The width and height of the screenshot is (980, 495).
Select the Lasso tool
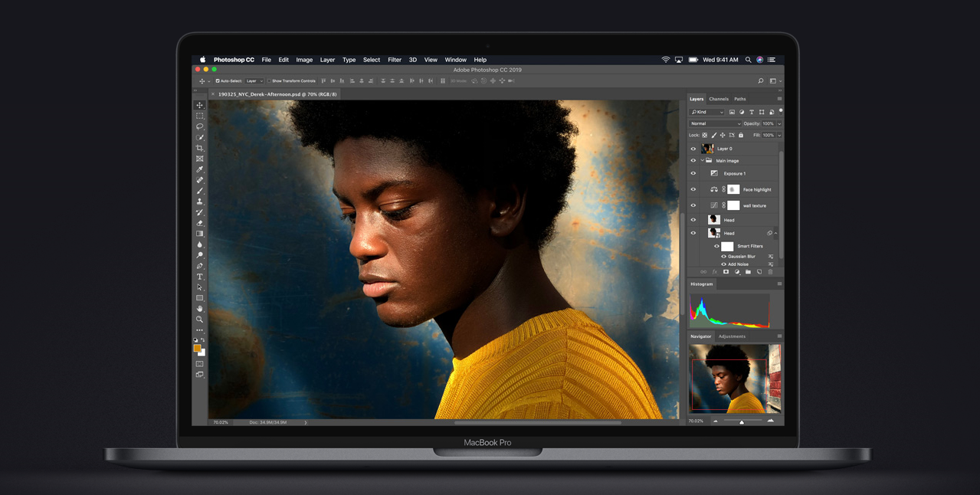pos(200,126)
